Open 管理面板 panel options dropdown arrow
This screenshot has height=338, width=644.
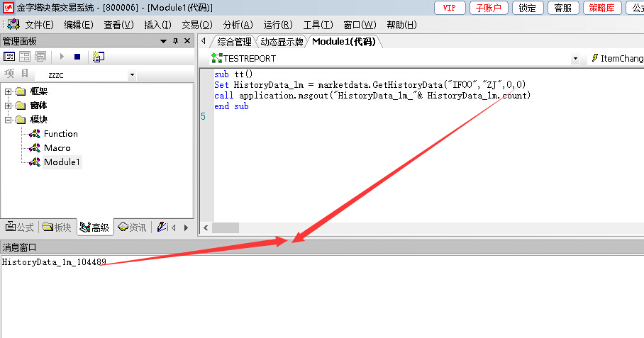[x=163, y=41]
